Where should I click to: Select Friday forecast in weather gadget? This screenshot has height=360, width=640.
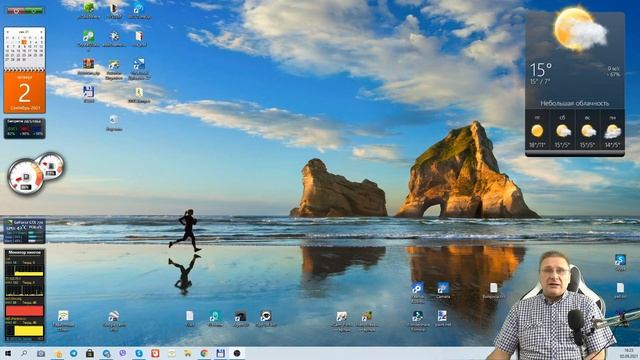537,131
